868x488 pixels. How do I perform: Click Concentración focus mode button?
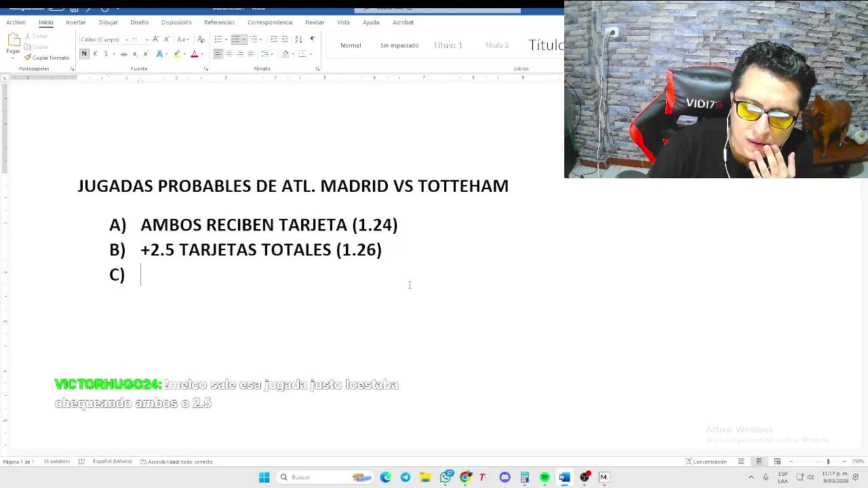coord(706,462)
